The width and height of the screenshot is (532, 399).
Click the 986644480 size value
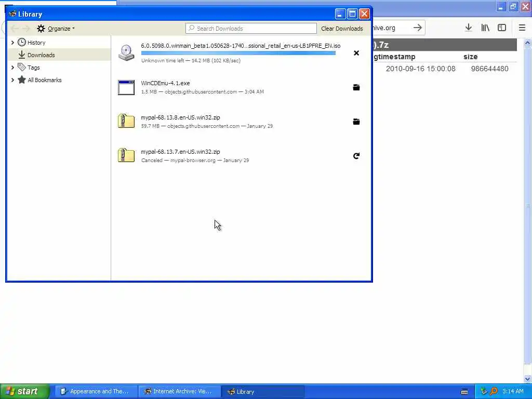click(x=489, y=69)
